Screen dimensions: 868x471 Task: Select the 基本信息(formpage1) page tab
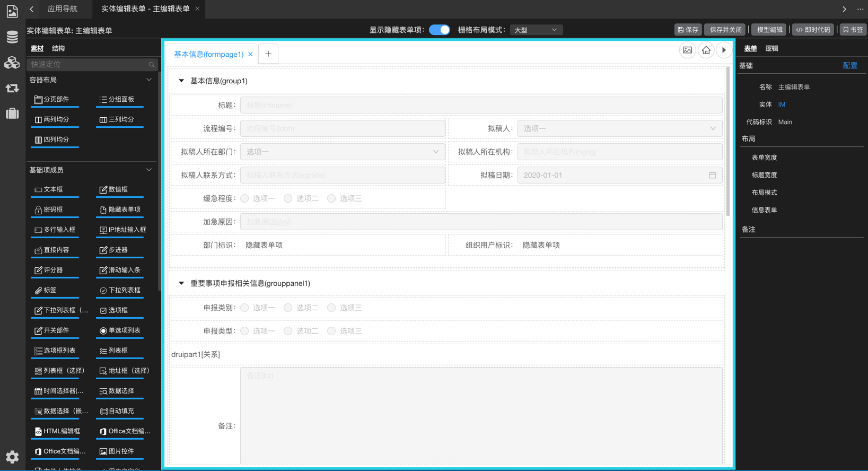tap(209, 54)
